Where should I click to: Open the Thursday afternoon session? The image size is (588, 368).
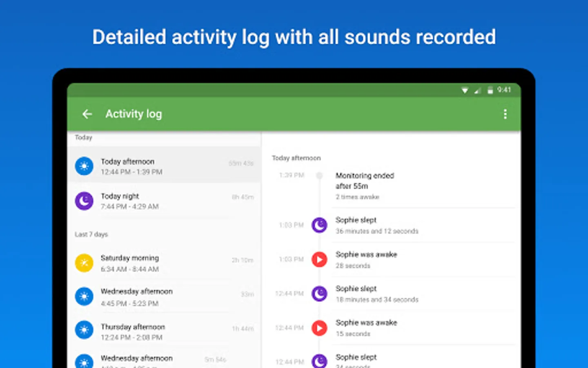[164, 331]
